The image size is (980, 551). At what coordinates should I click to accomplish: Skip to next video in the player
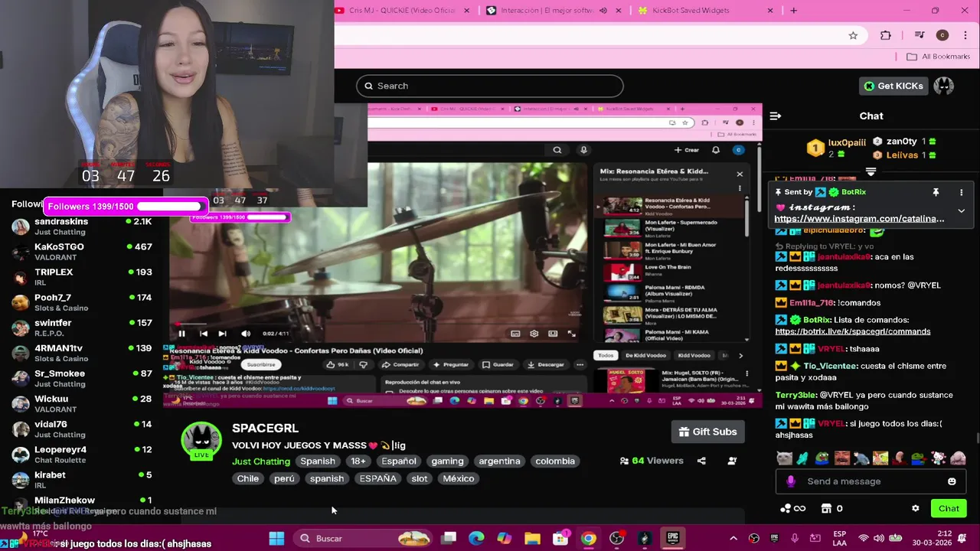tap(222, 334)
